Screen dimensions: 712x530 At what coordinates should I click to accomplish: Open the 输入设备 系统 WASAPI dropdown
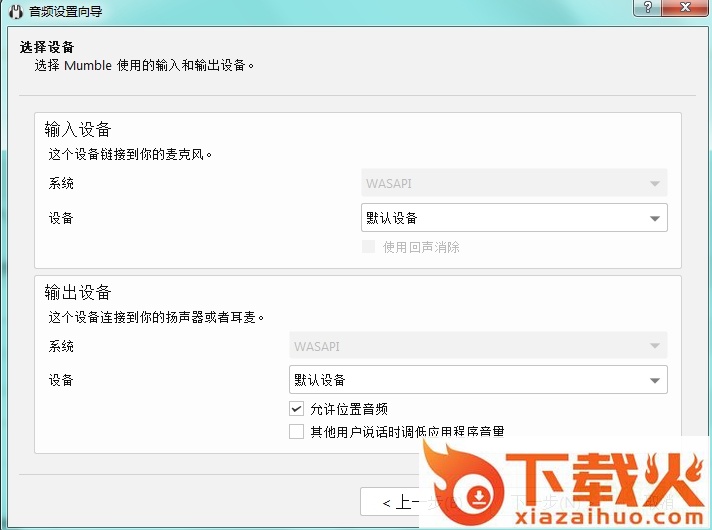coord(513,184)
